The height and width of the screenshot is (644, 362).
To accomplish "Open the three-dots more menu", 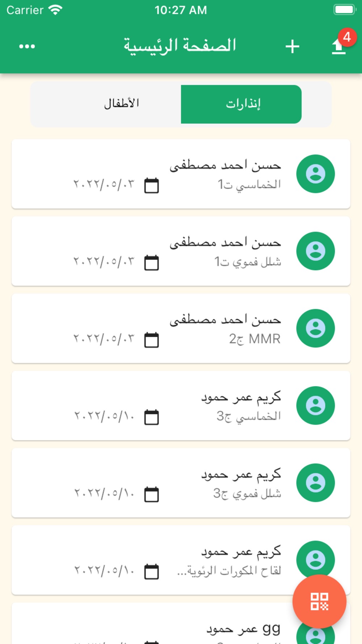I will [27, 46].
